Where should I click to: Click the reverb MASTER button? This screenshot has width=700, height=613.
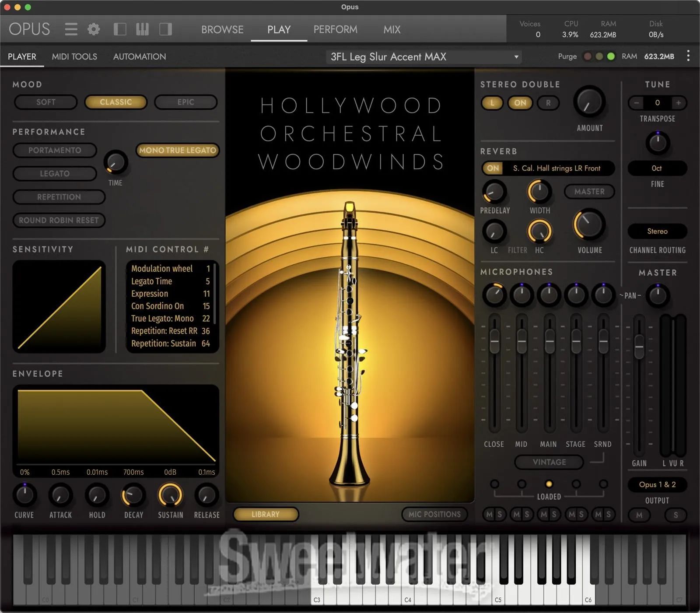[x=589, y=192]
